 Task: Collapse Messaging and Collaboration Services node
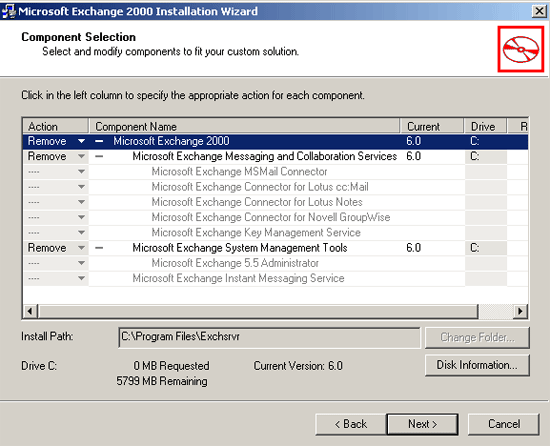(x=99, y=156)
